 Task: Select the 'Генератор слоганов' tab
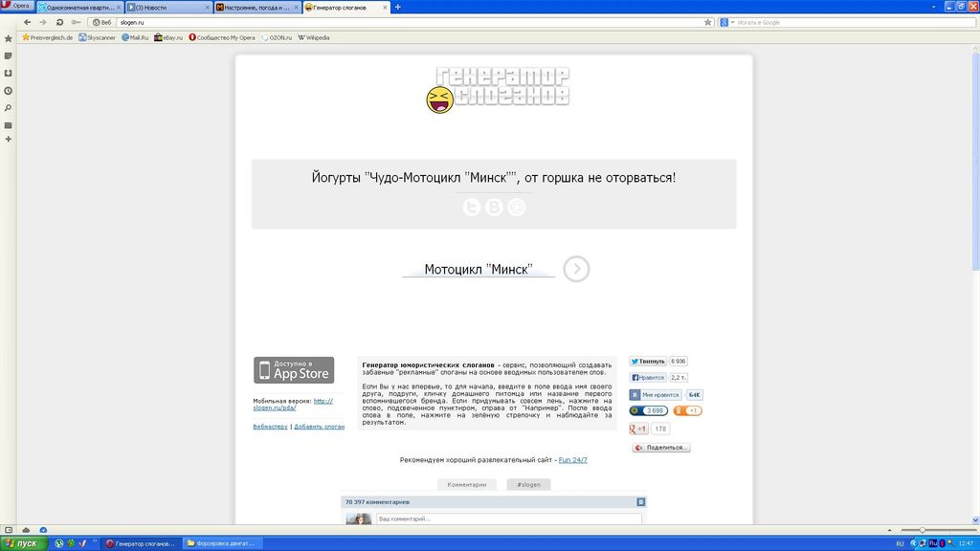345,8
